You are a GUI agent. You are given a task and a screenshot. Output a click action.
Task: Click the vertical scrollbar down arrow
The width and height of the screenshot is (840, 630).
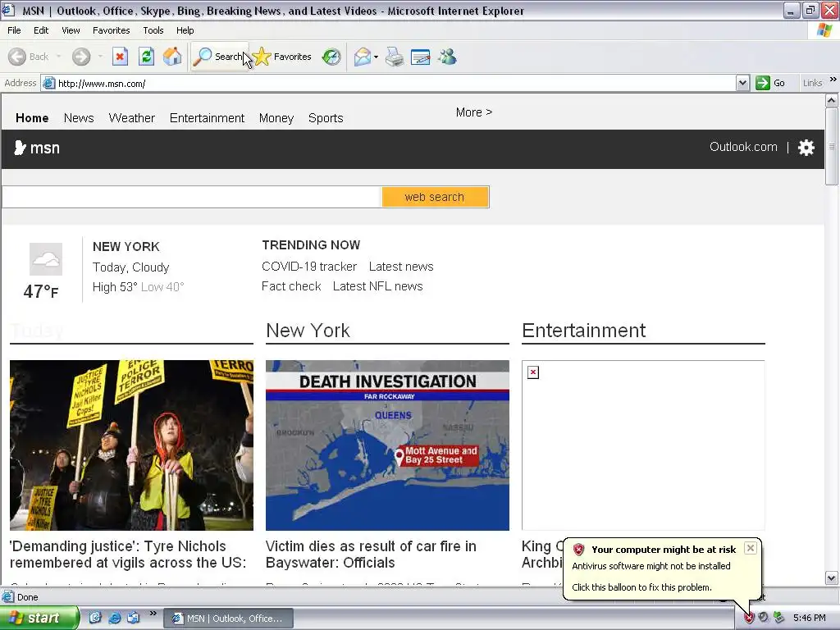[x=832, y=578]
